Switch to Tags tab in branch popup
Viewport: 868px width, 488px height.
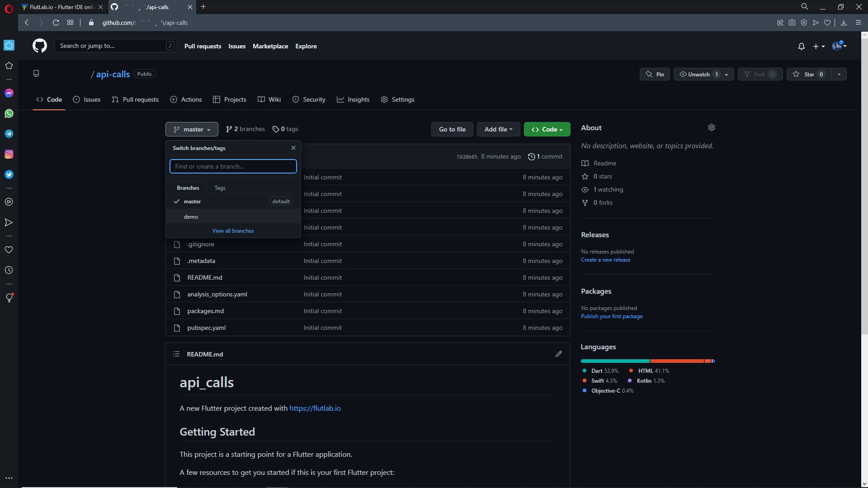click(x=220, y=188)
